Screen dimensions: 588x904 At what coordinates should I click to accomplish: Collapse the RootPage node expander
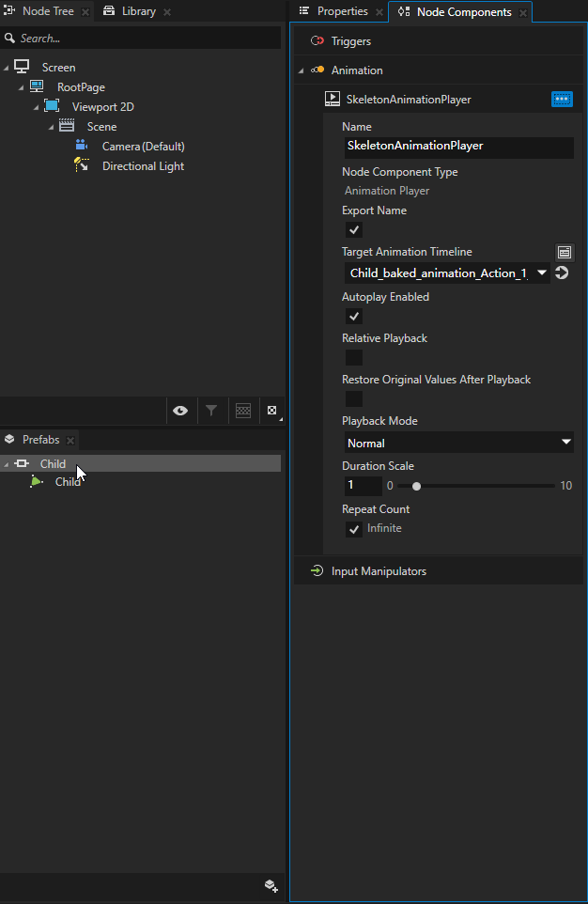[21, 87]
